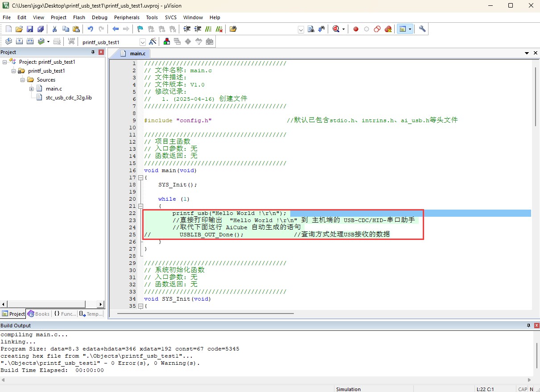Switch to the Functions panel tab
This screenshot has height=392, width=540.
[x=65, y=314]
